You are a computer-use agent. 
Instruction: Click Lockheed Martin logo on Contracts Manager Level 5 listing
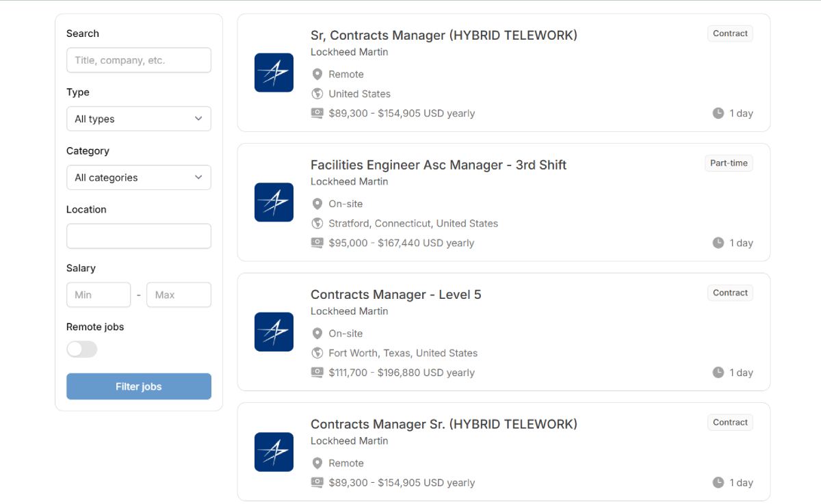tap(274, 332)
